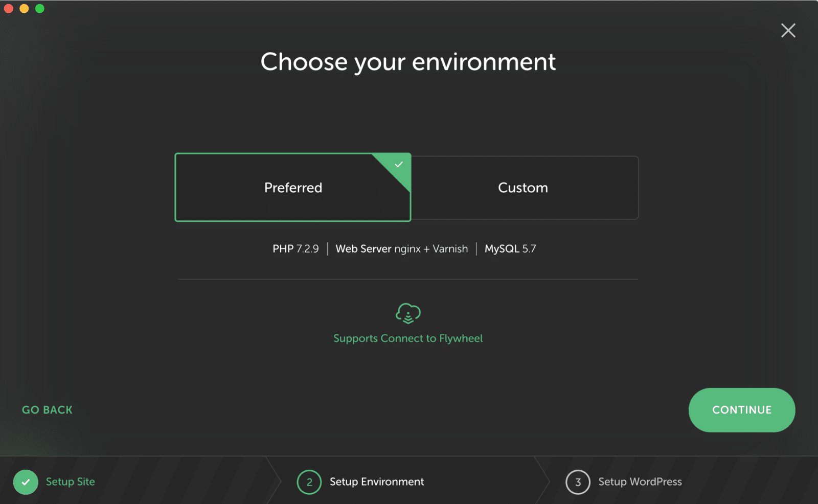818x504 pixels.
Task: Click the PHP 7.2.9 version label
Action: (x=296, y=249)
